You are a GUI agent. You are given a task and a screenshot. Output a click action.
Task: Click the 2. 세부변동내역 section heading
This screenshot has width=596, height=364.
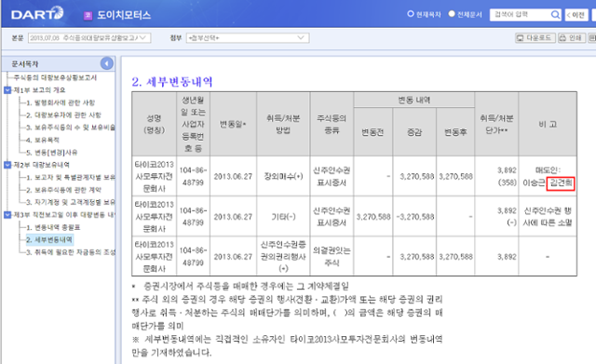pyautogui.click(x=172, y=82)
